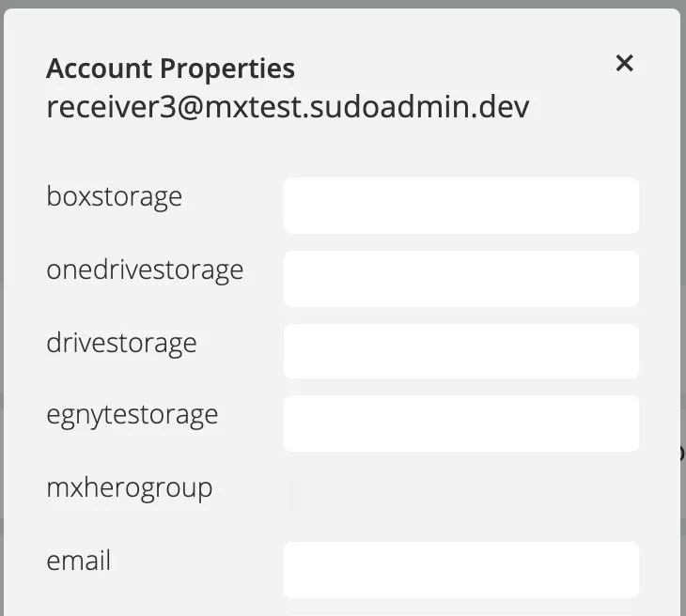The width and height of the screenshot is (686, 616).
Task: Click the Account Properties heading
Action: point(170,69)
